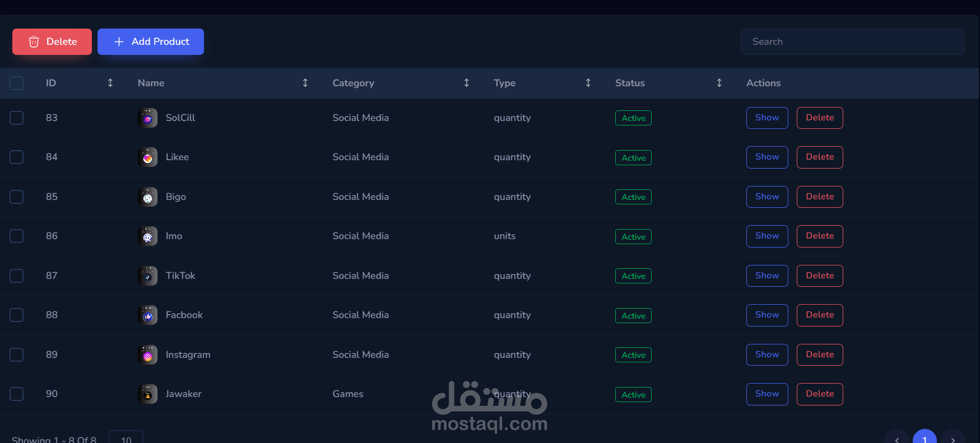Image resolution: width=980 pixels, height=443 pixels.
Task: Click the Active badge for SolCill
Action: point(633,118)
